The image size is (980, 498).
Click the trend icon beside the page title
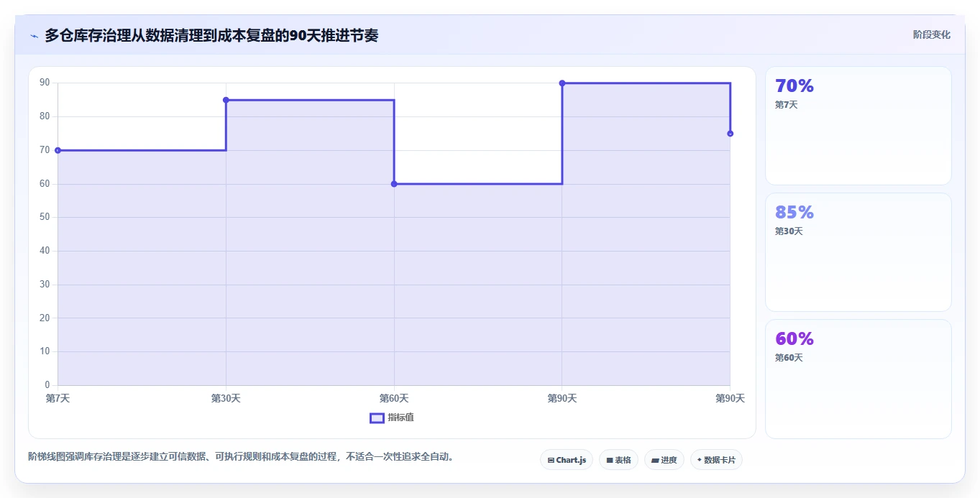point(34,35)
